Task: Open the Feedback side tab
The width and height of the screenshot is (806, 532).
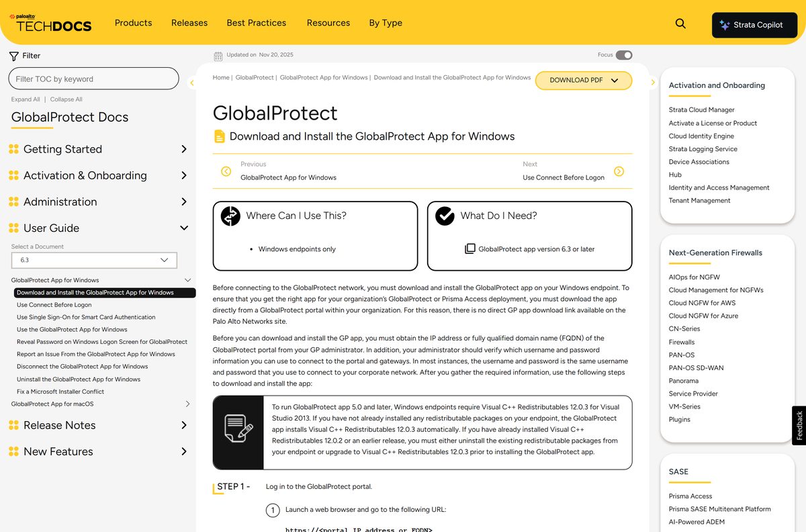Action: [799, 426]
